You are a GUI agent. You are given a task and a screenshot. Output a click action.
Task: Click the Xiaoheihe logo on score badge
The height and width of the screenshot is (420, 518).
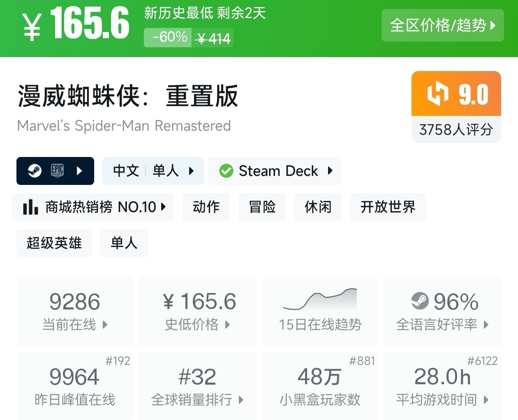click(x=437, y=94)
